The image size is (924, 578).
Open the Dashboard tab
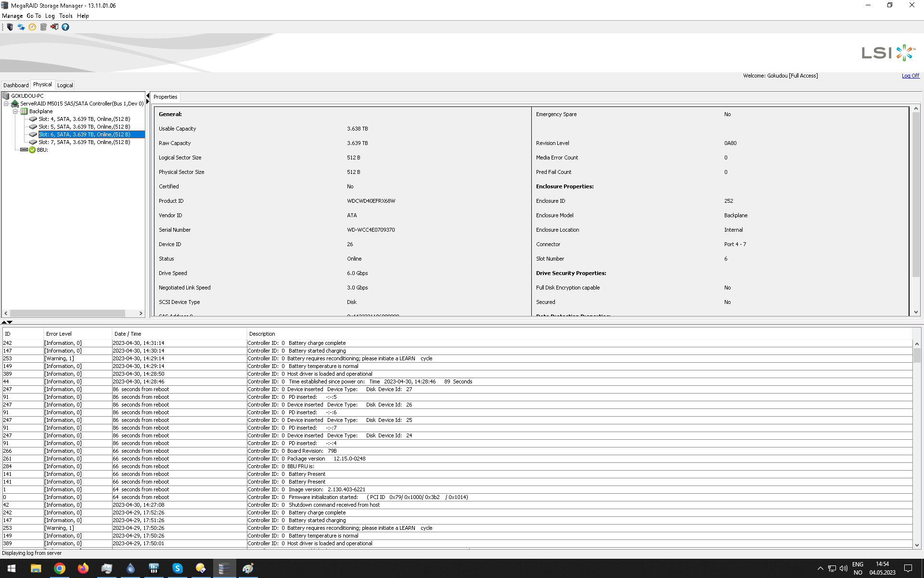(16, 85)
